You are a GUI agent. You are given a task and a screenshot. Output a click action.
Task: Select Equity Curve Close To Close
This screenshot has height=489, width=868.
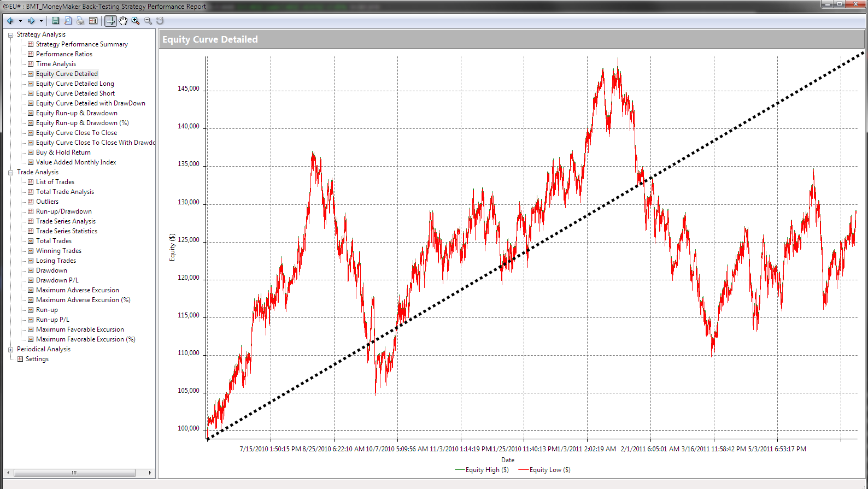(77, 133)
